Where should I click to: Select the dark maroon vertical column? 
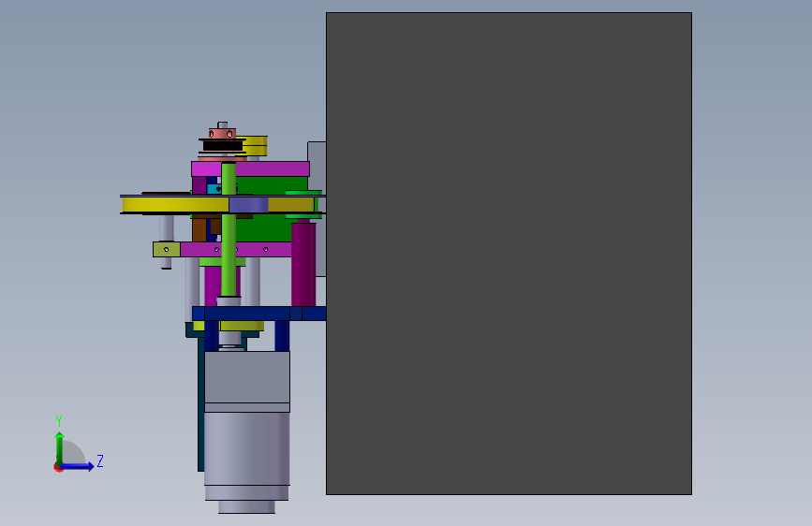pyautogui.click(x=303, y=265)
